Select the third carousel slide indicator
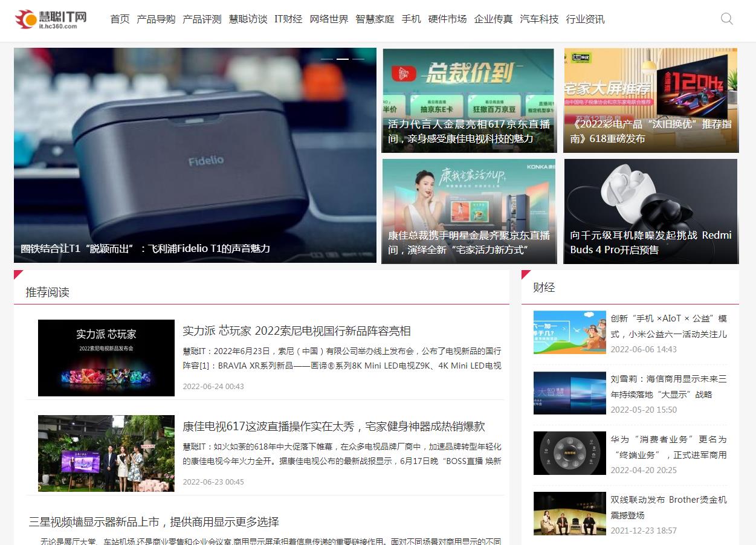The width and height of the screenshot is (756, 545). (358, 59)
